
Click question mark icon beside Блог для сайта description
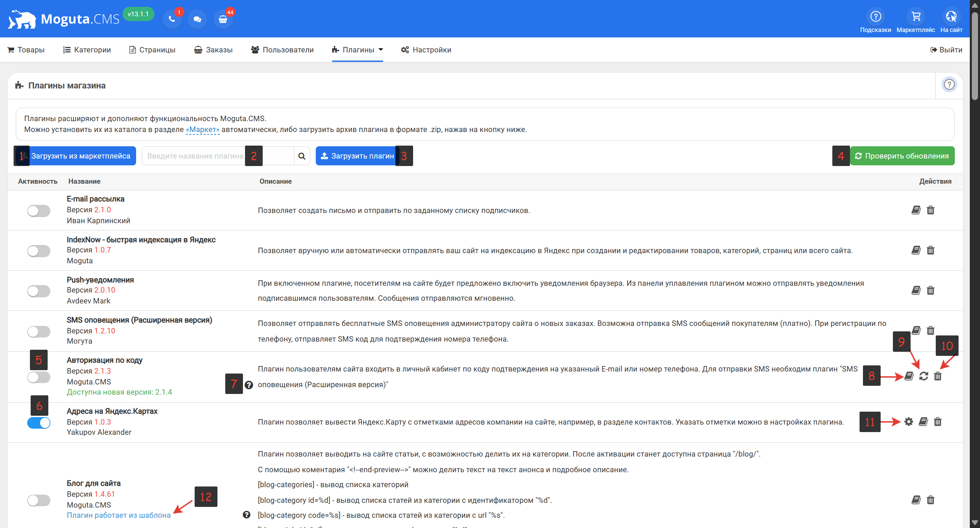[246, 515]
